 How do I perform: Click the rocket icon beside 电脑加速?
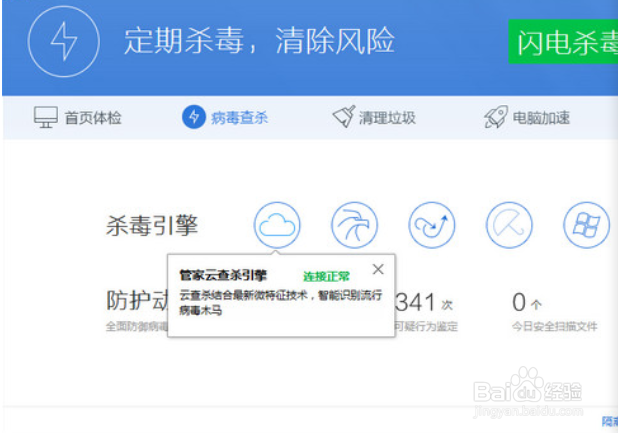pyautogui.click(x=496, y=117)
